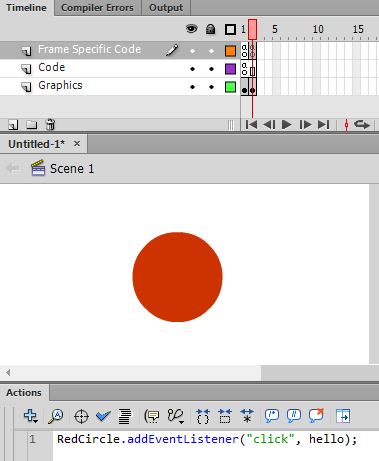Click the Check syntax checkmark icon
This screenshot has height=461, width=379.
click(x=103, y=416)
